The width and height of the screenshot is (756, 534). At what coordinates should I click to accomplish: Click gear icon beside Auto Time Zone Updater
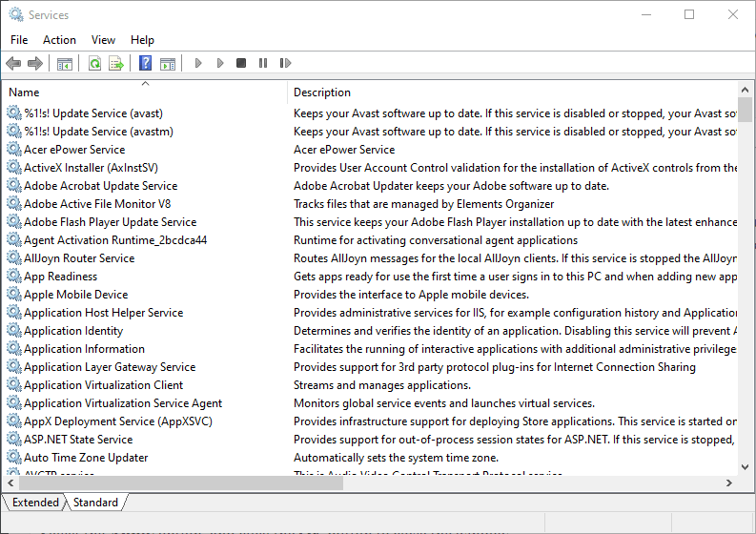[x=14, y=457]
